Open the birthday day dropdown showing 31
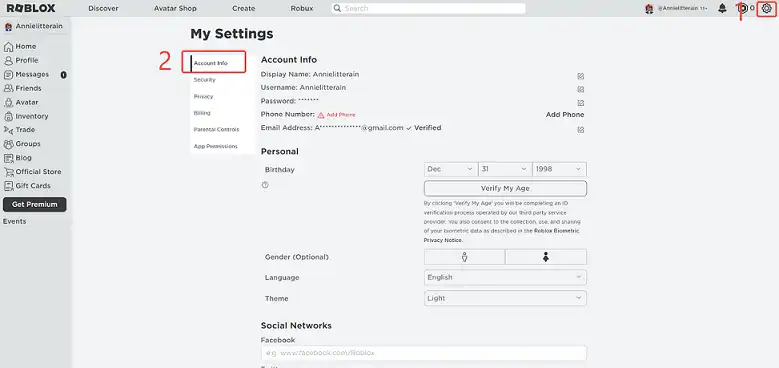779x368 pixels. tap(505, 169)
